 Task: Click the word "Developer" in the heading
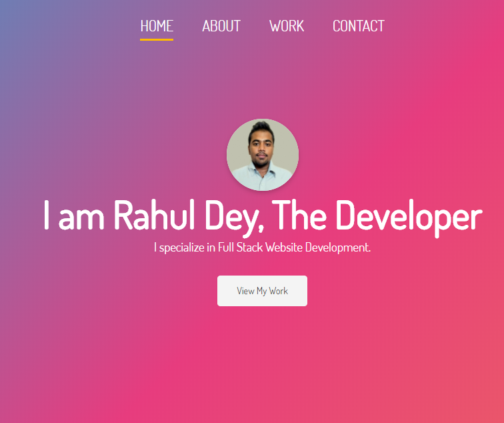pyautogui.click(x=409, y=217)
